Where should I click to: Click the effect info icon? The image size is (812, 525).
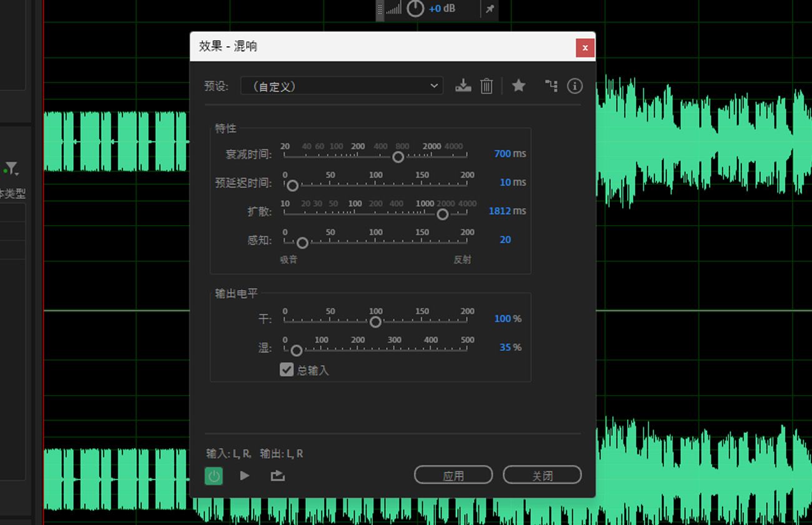click(575, 86)
